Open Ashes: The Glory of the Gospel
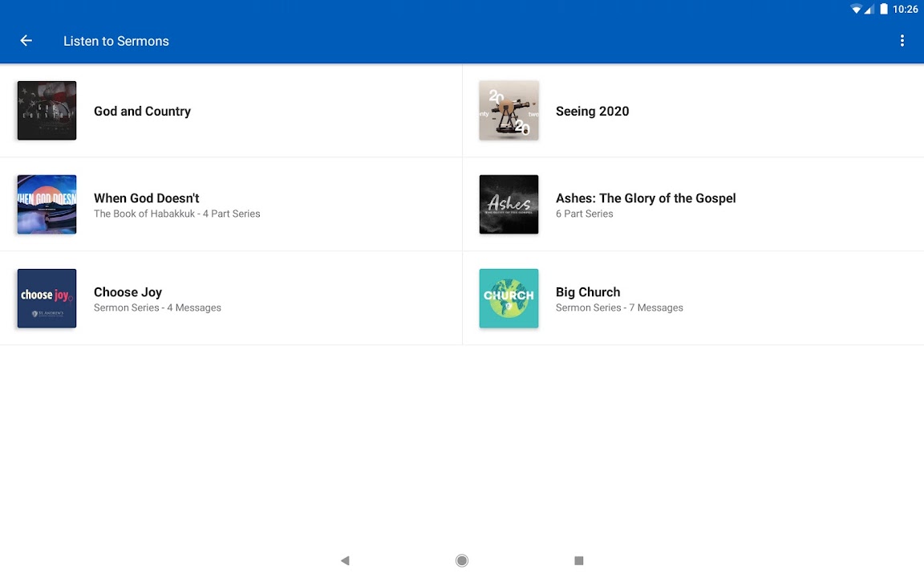The height and width of the screenshot is (578, 924). pyautogui.click(x=645, y=198)
